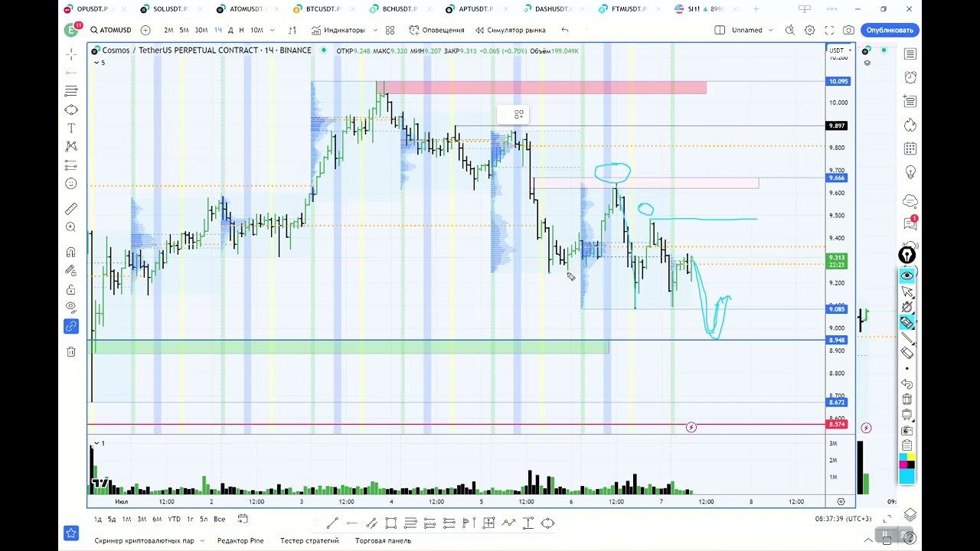Collapse the indicator legend arrow near 5
980x551 pixels.
click(96, 63)
